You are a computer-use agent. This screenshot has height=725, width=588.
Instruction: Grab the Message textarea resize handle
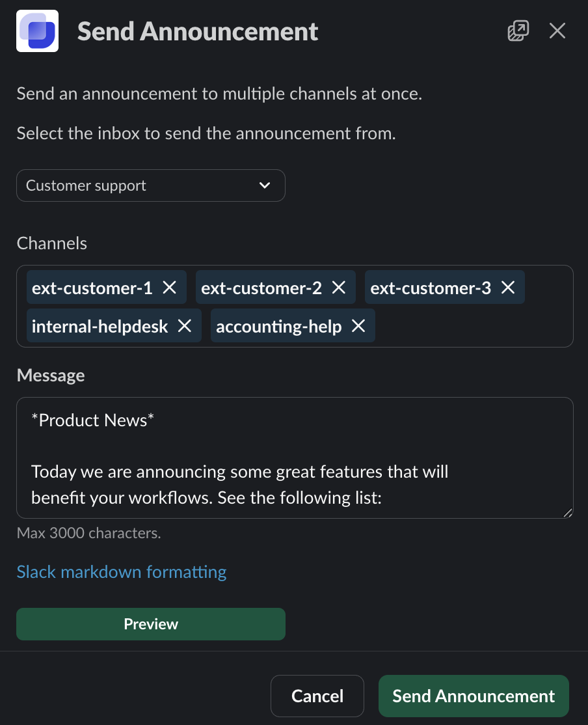pyautogui.click(x=567, y=513)
